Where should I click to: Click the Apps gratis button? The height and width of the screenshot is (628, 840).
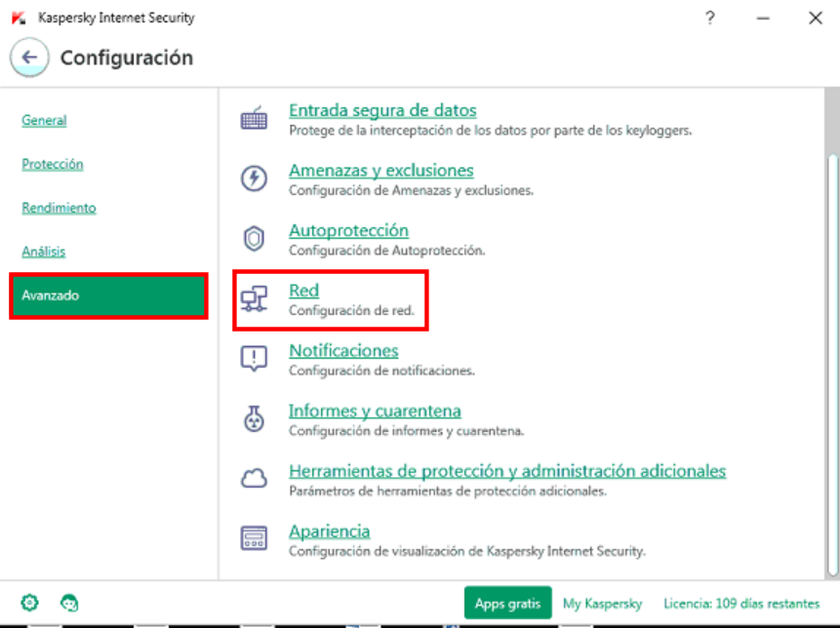[508, 603]
